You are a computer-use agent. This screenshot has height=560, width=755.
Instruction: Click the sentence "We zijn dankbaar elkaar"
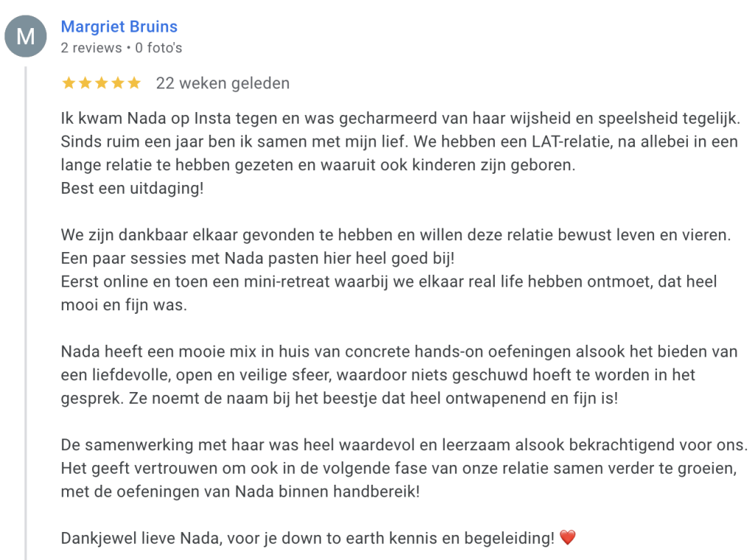pyautogui.click(x=395, y=236)
